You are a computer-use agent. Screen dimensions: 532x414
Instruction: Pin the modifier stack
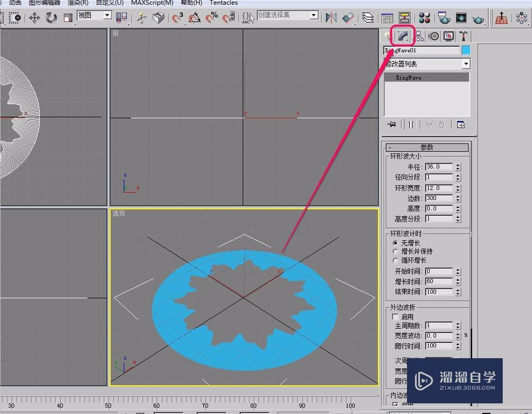click(x=392, y=124)
